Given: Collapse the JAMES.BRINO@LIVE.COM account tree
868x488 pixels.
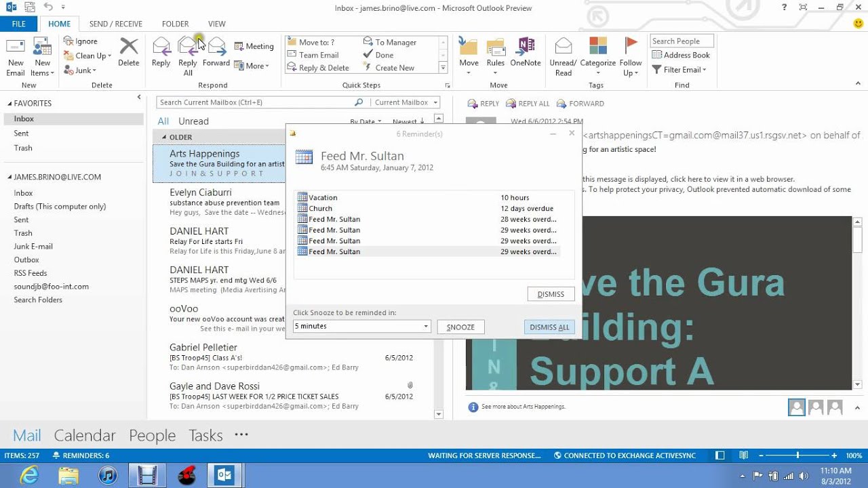Looking at the screenshot, I should [x=9, y=177].
